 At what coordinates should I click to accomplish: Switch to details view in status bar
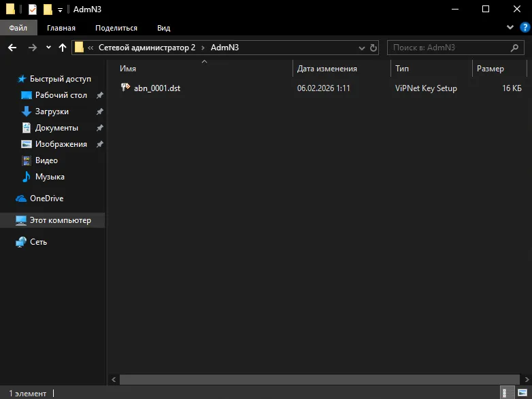pyautogui.click(x=505, y=394)
